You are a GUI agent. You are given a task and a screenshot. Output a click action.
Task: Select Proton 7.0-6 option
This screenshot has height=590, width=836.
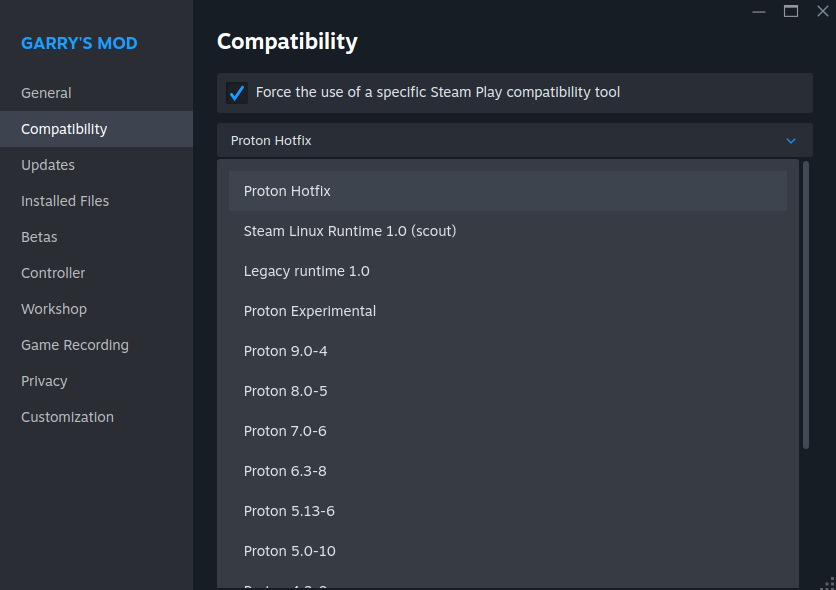(286, 431)
